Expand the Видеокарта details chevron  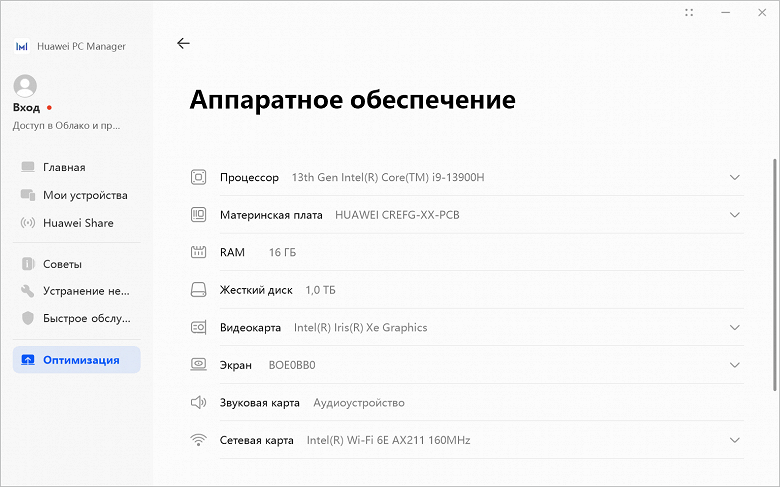pos(735,327)
